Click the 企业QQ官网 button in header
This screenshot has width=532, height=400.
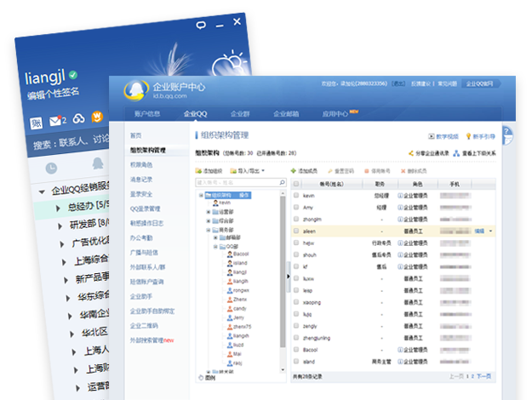coord(481,83)
